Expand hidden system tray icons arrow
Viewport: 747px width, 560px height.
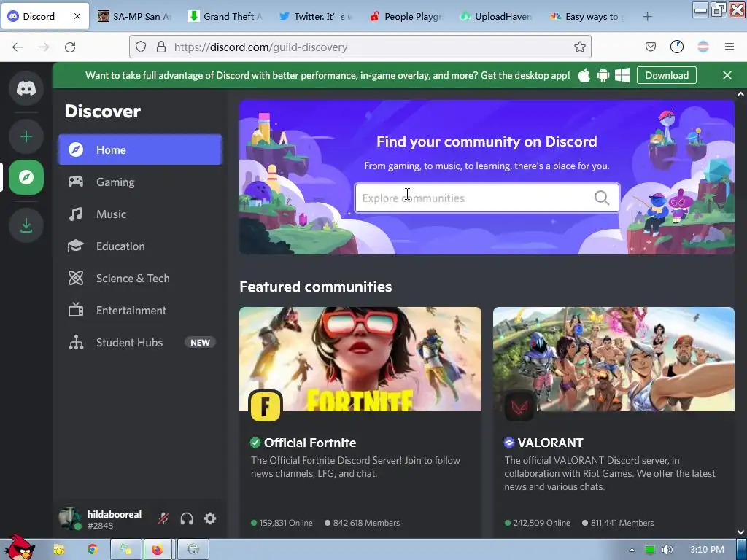(632, 550)
